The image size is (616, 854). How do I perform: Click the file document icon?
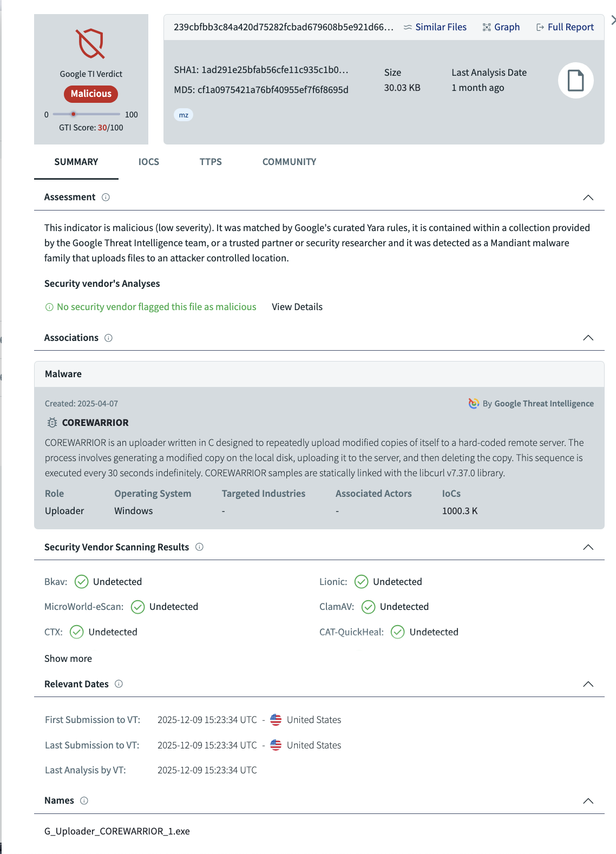pyautogui.click(x=575, y=81)
